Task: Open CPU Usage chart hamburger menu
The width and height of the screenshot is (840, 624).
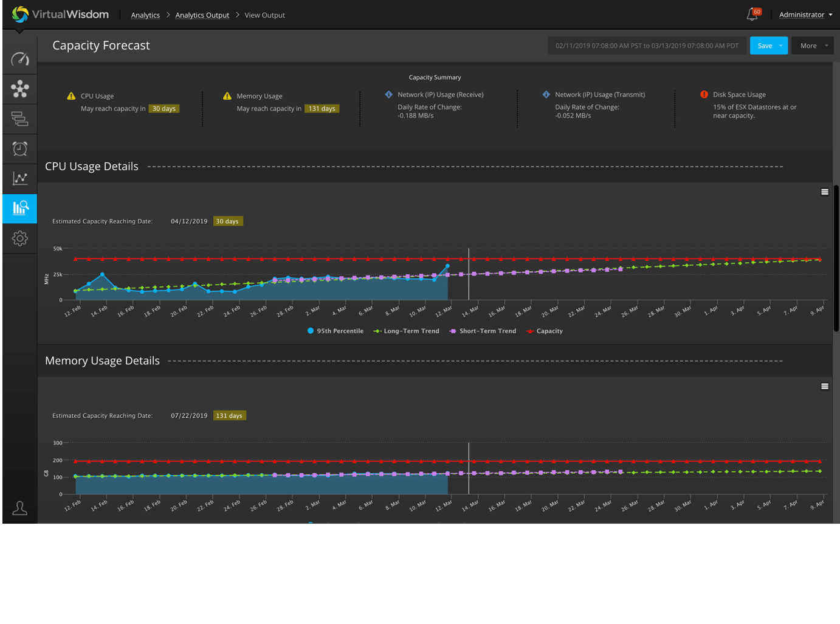Action: [x=825, y=192]
